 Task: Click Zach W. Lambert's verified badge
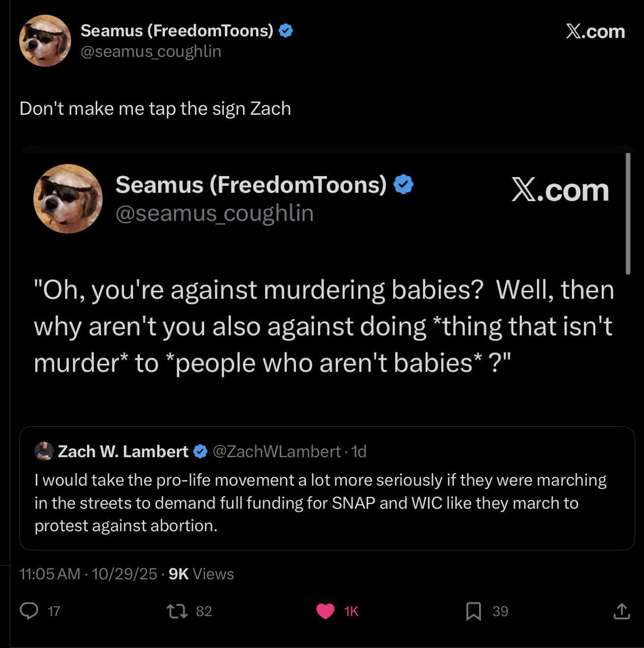click(200, 451)
